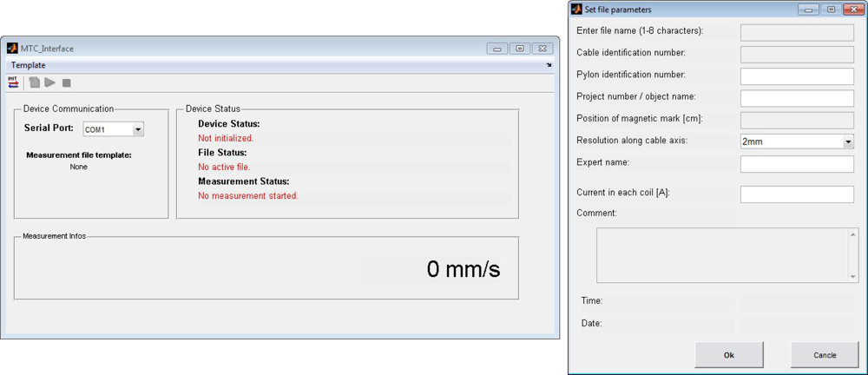Click the template value 'None'
Viewport: 868px width, 375px height.
tap(79, 167)
